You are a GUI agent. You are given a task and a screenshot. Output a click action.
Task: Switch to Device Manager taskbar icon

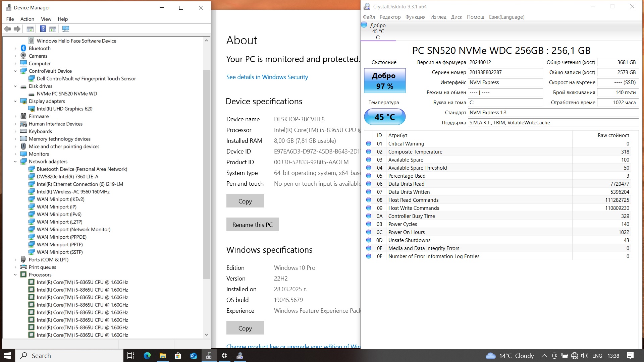coord(209,356)
